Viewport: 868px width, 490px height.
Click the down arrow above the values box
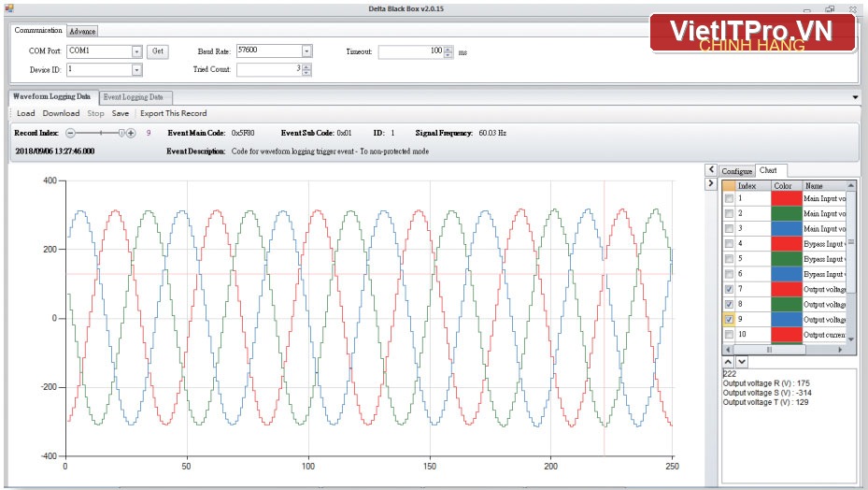[x=742, y=361]
